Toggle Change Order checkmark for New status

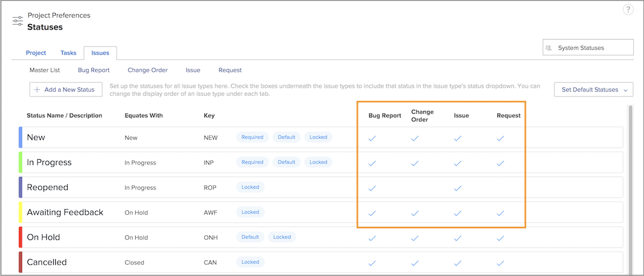click(x=415, y=138)
